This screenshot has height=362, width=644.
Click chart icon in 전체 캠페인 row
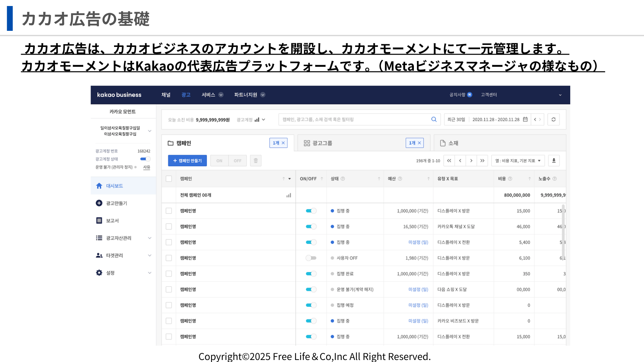click(288, 195)
